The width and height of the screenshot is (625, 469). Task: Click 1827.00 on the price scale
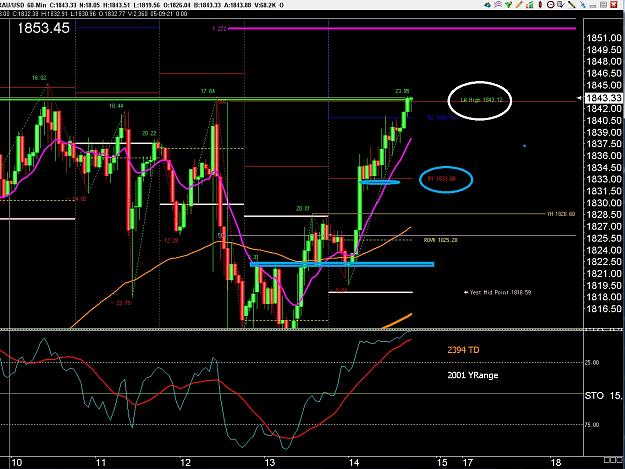(604, 226)
